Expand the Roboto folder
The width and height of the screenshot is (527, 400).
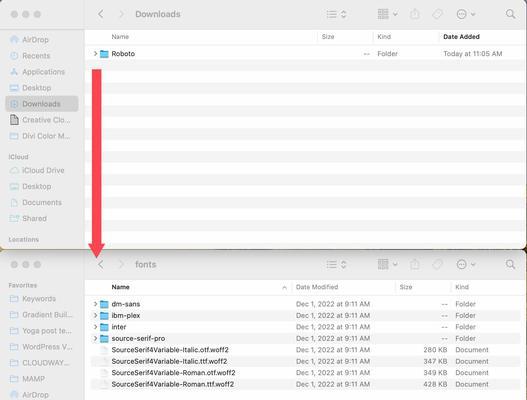click(x=95, y=53)
